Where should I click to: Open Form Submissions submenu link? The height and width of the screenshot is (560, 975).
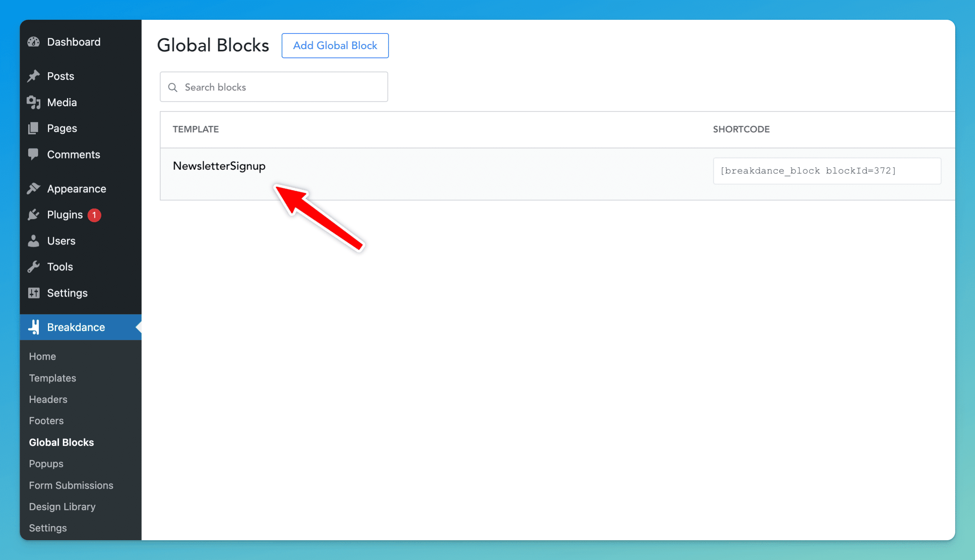(x=71, y=485)
